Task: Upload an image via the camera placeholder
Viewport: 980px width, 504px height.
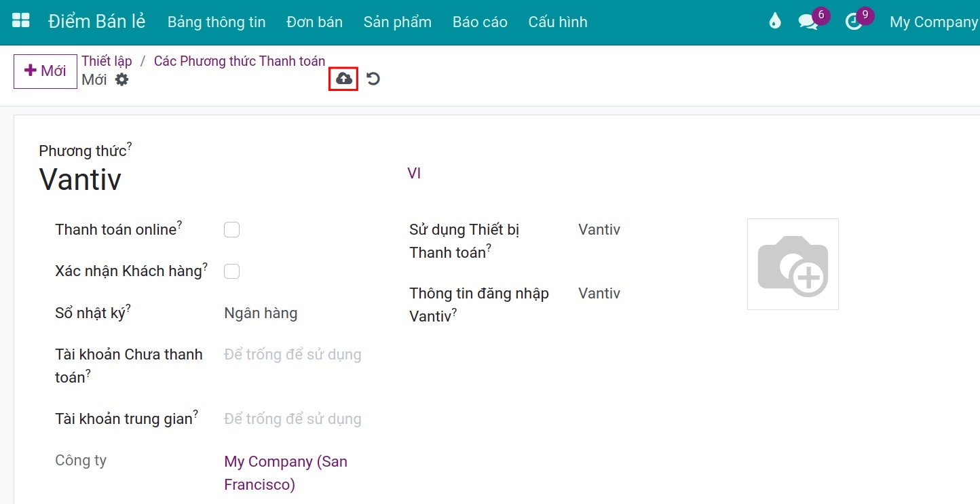Action: [x=793, y=264]
